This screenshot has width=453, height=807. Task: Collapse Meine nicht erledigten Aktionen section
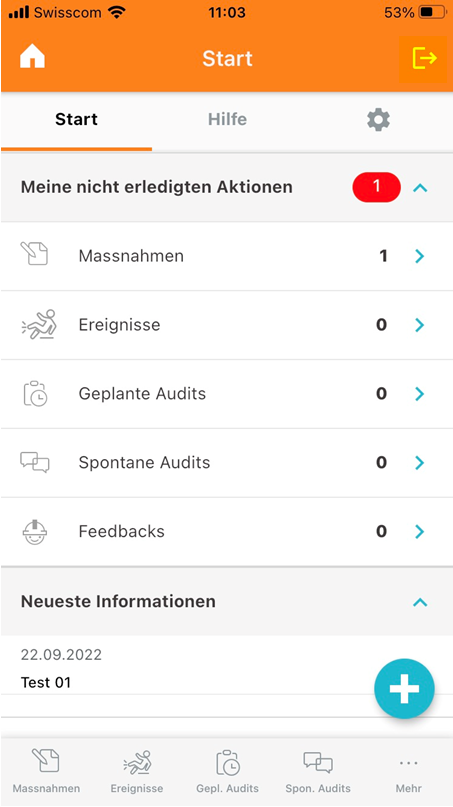pos(421,188)
